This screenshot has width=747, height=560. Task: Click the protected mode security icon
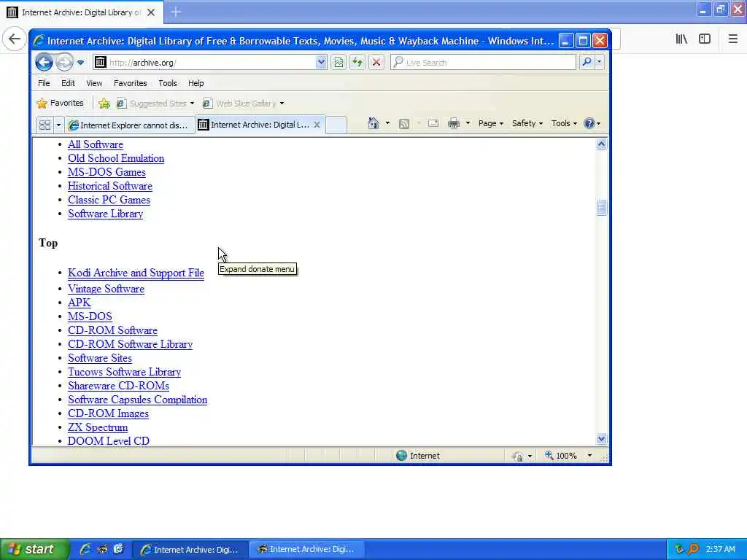pyautogui.click(x=517, y=456)
